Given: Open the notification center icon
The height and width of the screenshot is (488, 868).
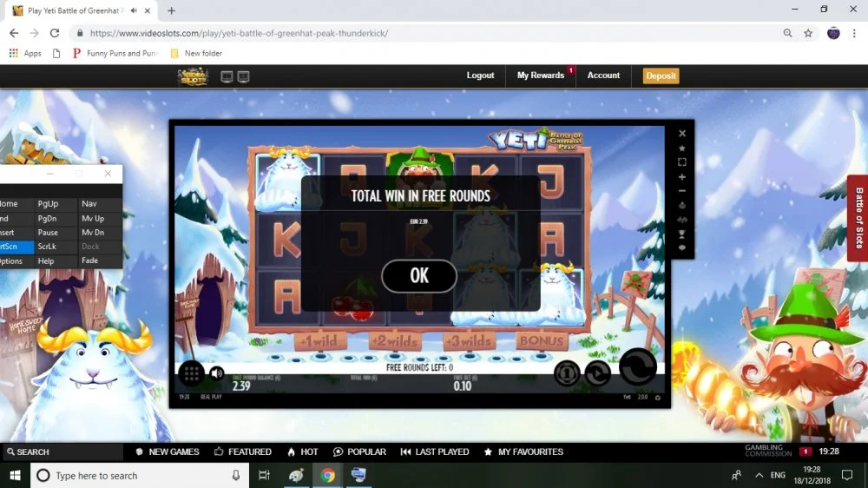Looking at the screenshot, I should coord(846,475).
